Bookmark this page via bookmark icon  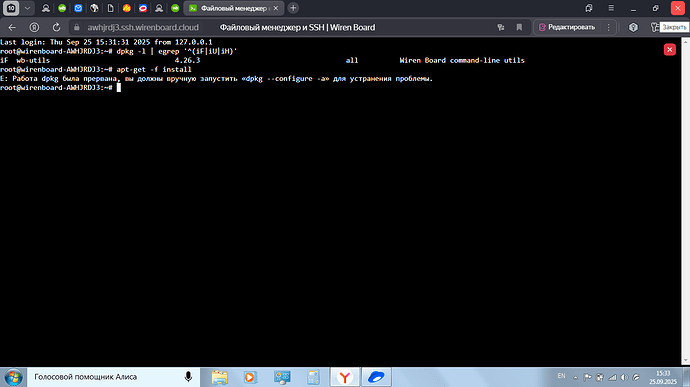click(519, 27)
